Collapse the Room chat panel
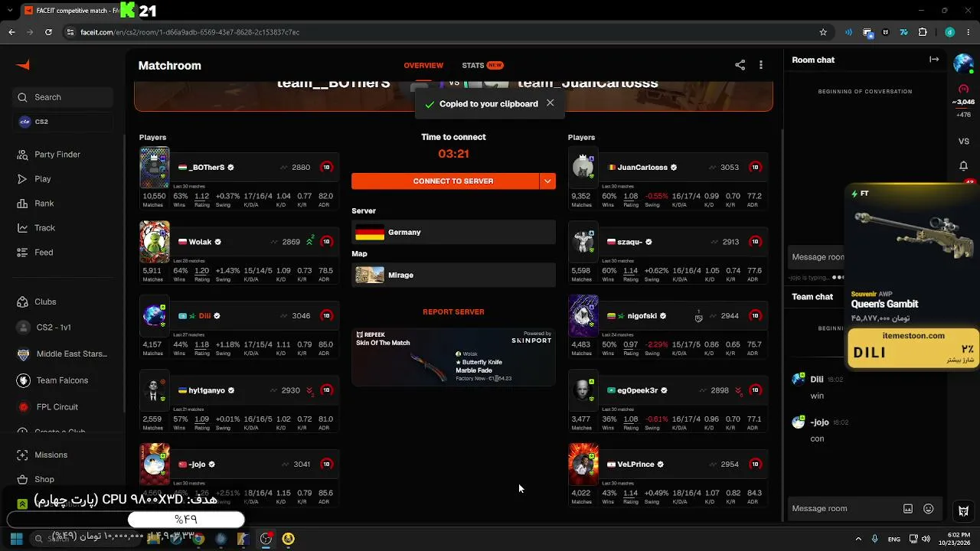The image size is (980, 551). [x=934, y=60]
